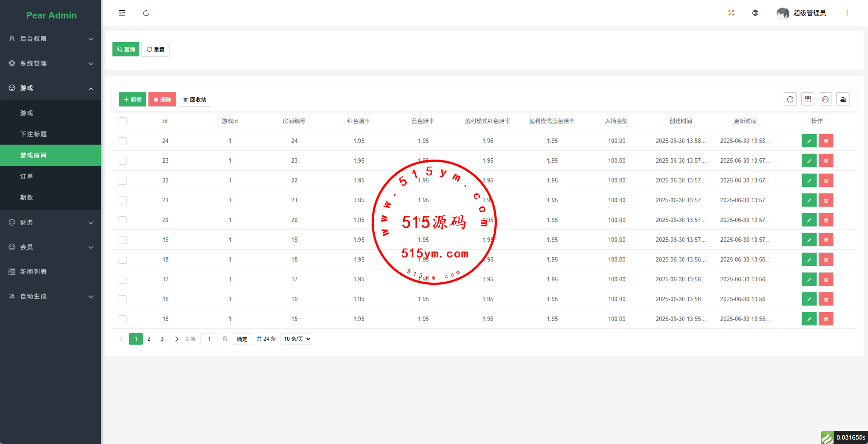Viewport: 868px width, 444px height.
Task: Open the language globe icon
Action: [755, 13]
